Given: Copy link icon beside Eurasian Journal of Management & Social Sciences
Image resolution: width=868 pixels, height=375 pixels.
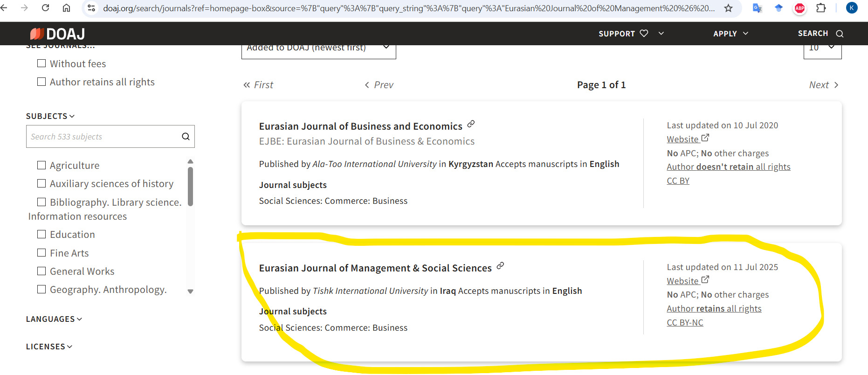Looking at the screenshot, I should [x=500, y=266].
